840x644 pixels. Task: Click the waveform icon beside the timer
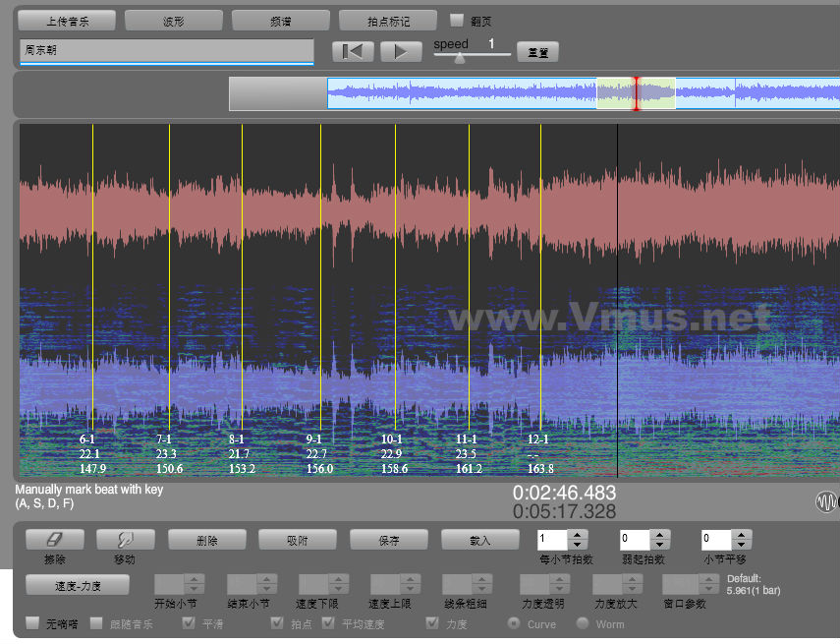click(826, 501)
